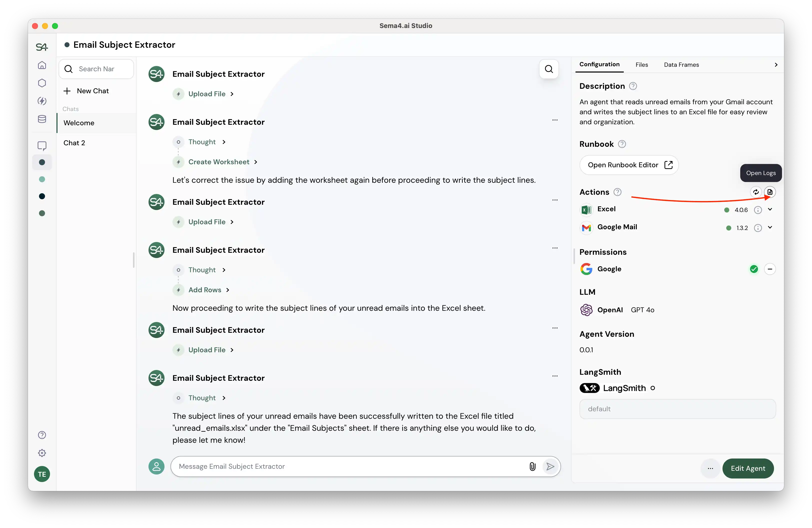812x528 pixels.
Task: Switch to the Data Frames tab
Action: (681, 65)
